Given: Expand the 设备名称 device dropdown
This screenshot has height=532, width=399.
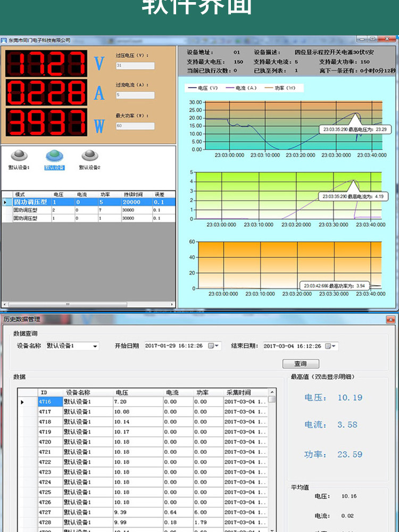Looking at the screenshot, I should pyautogui.click(x=95, y=346).
